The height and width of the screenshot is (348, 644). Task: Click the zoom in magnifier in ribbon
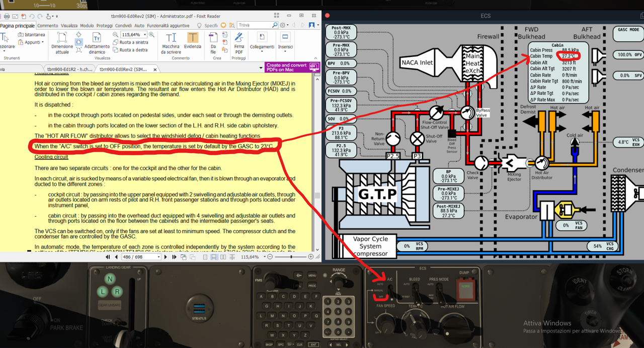[x=151, y=34]
